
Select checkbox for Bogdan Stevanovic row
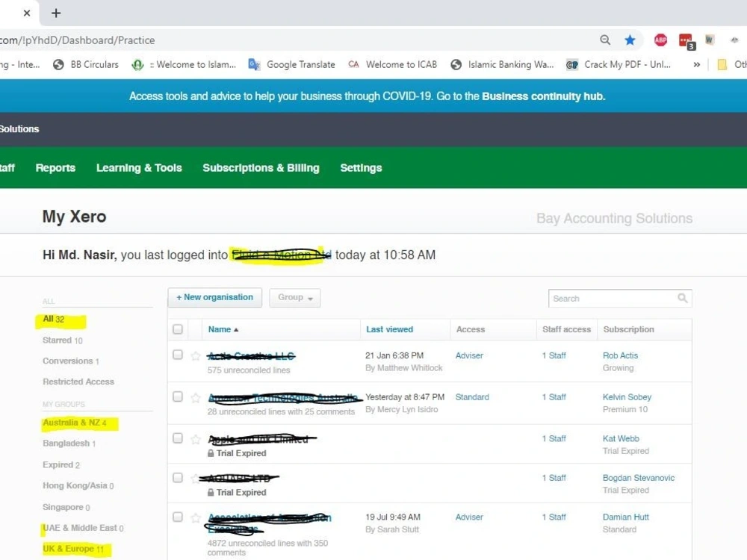178,477
